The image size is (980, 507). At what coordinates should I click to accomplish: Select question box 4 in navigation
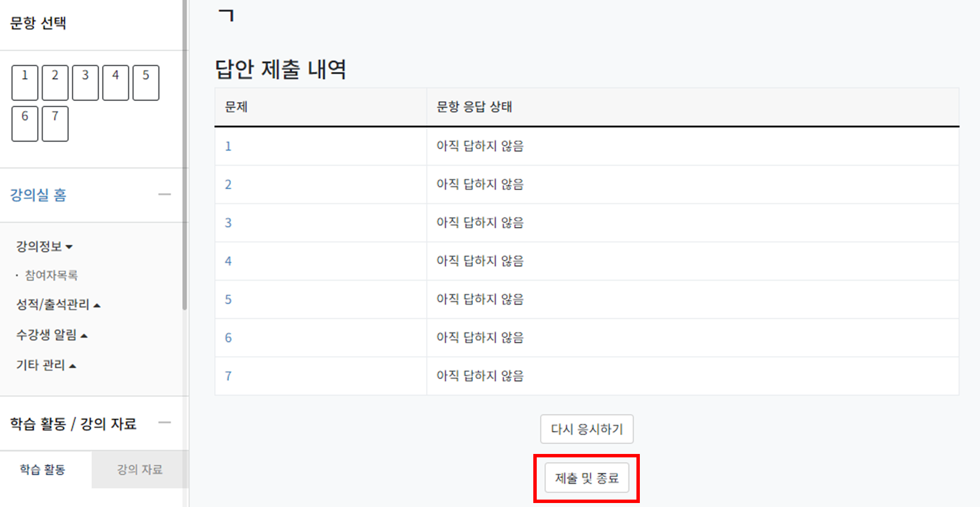116,83
